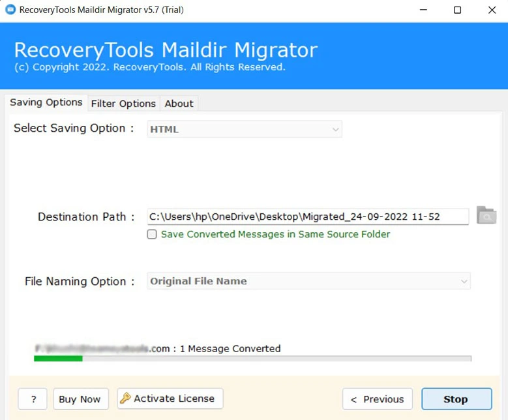Click the '1 Message Converted' status text

[x=230, y=349]
